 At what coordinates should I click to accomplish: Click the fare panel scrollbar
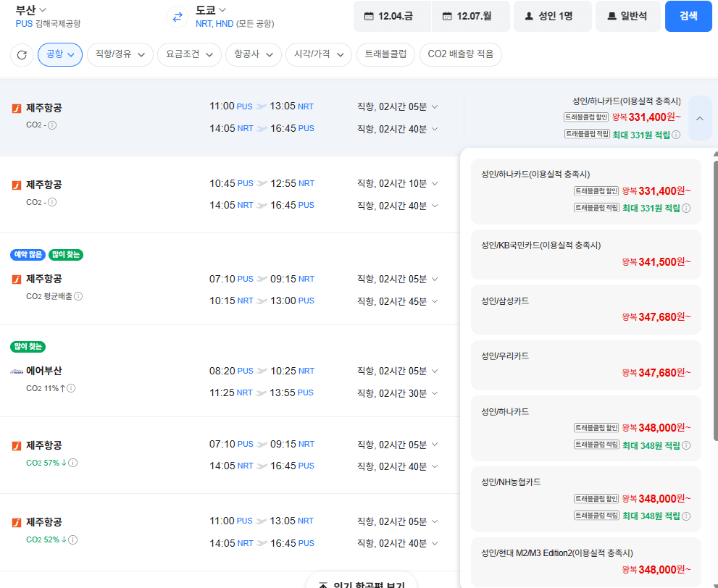tap(715, 300)
